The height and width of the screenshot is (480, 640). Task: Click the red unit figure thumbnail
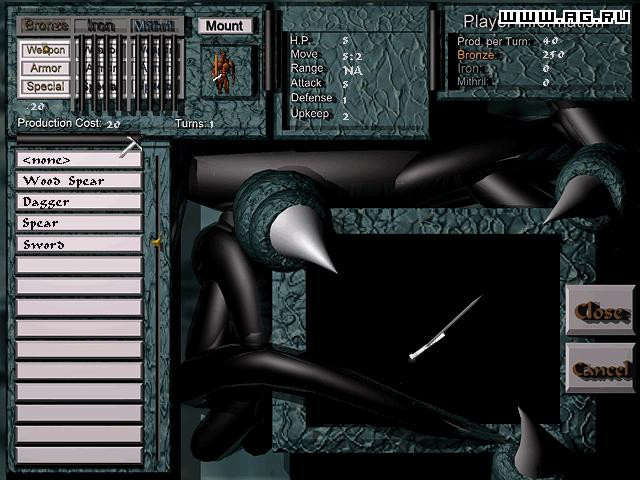tap(224, 72)
